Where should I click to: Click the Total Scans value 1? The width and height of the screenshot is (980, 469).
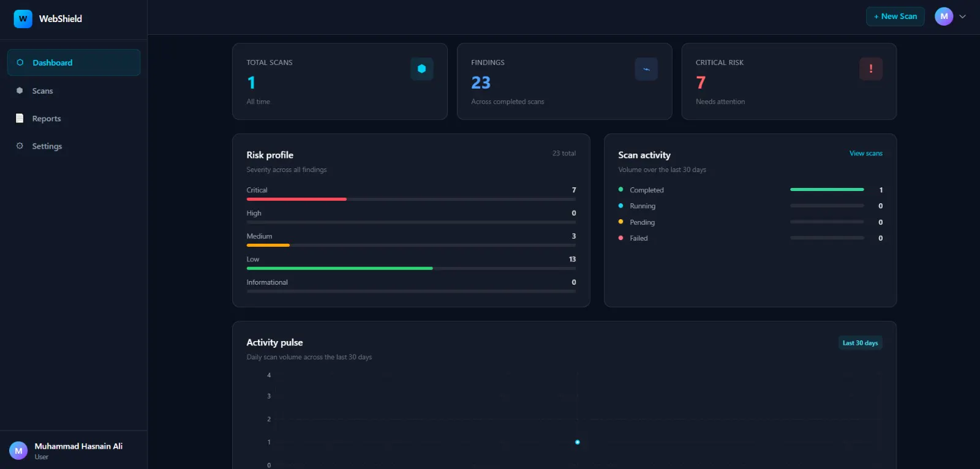click(251, 83)
